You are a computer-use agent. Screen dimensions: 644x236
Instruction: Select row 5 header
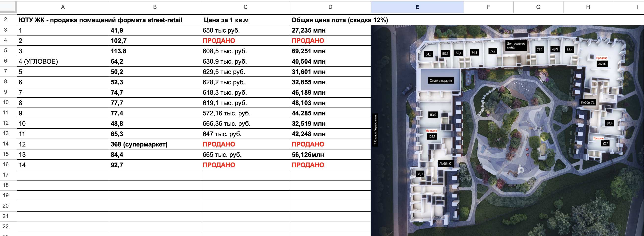click(5, 51)
